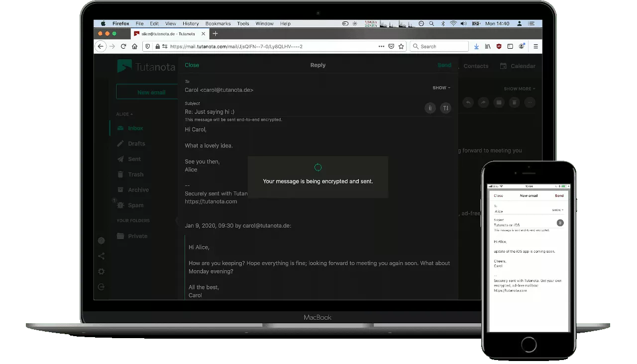Delete the email with the trash icon
Screen dimensions: 637x364
tap(514, 102)
